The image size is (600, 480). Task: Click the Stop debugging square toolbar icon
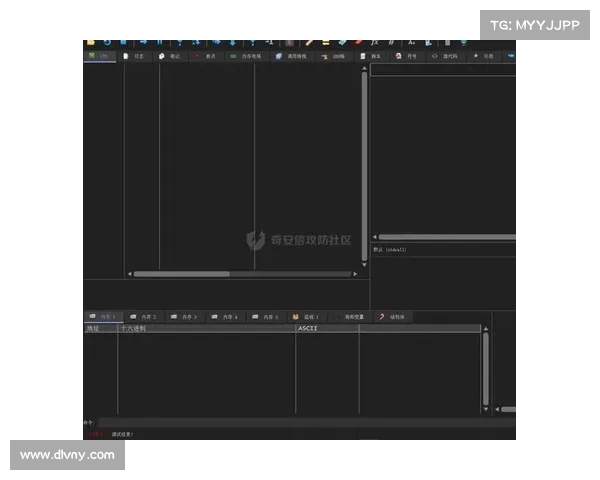[123, 42]
